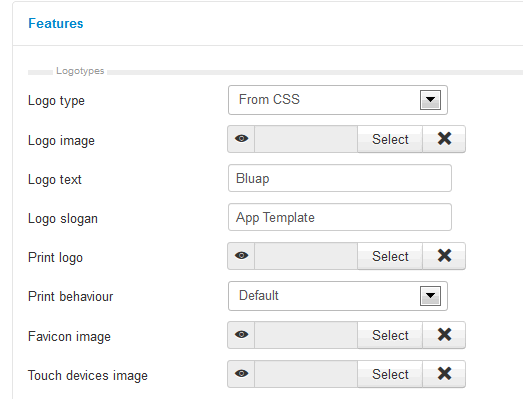Click the Print behaviour label
Screen dimensions: 523x399
[71, 296]
